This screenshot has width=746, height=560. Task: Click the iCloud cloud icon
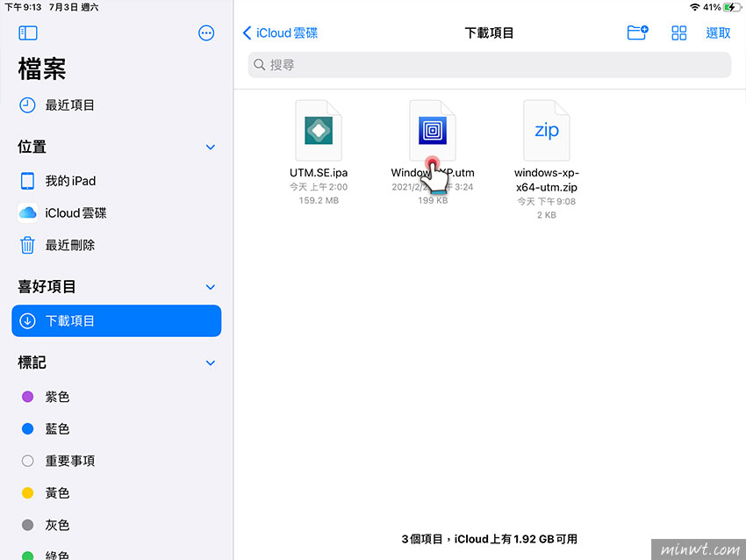pos(27,212)
